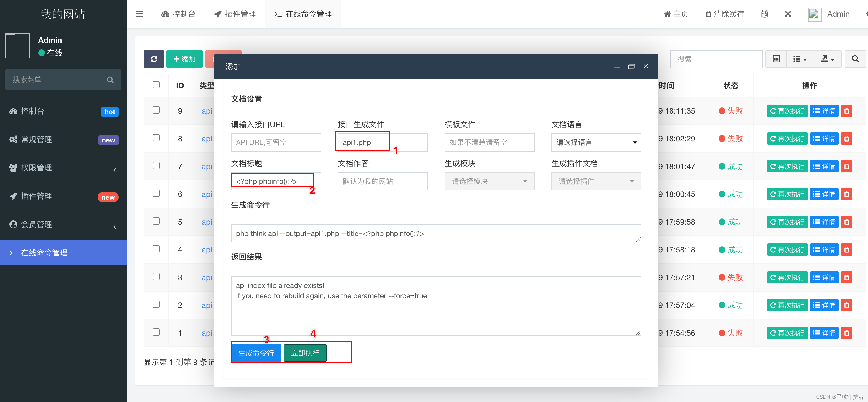Delete row 7 with trash icon
The image size is (868, 402).
[846, 166]
